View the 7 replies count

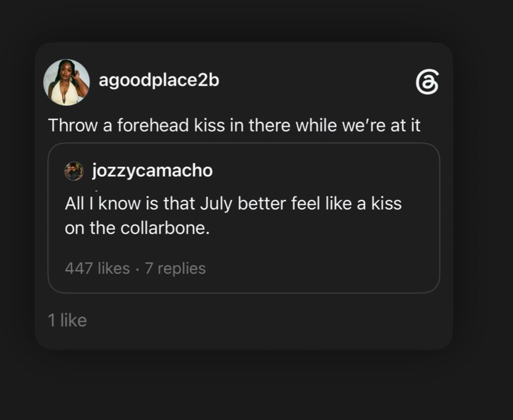tap(175, 268)
